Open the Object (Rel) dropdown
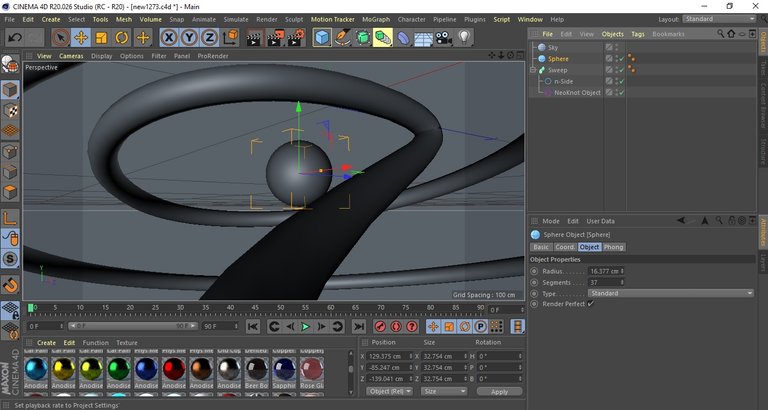The width and height of the screenshot is (768, 410). tap(389, 391)
